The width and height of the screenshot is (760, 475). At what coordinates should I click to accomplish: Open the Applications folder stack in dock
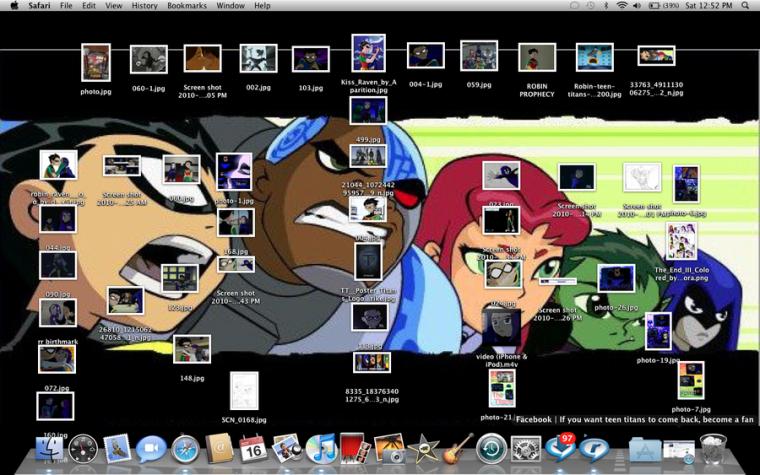[x=645, y=449]
